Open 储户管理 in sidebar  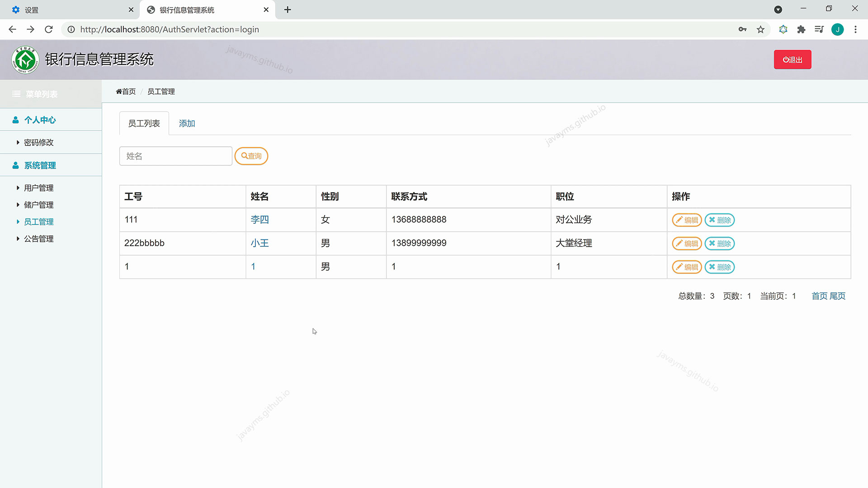point(38,205)
